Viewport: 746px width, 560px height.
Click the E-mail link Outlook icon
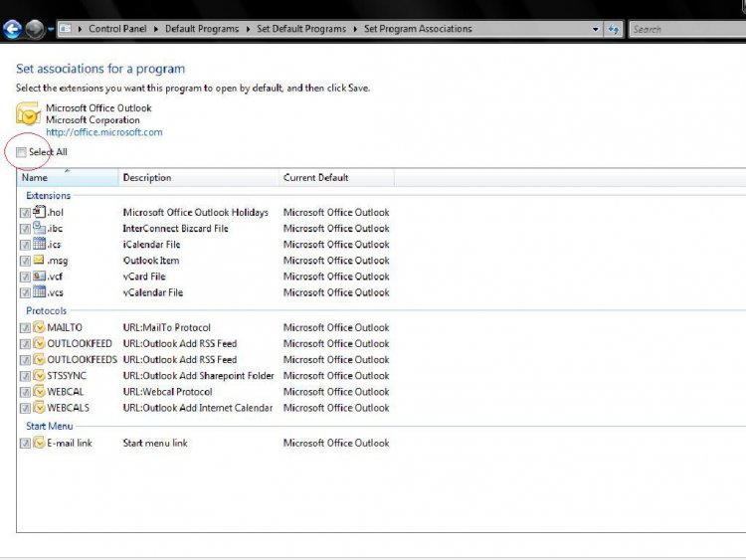point(39,443)
